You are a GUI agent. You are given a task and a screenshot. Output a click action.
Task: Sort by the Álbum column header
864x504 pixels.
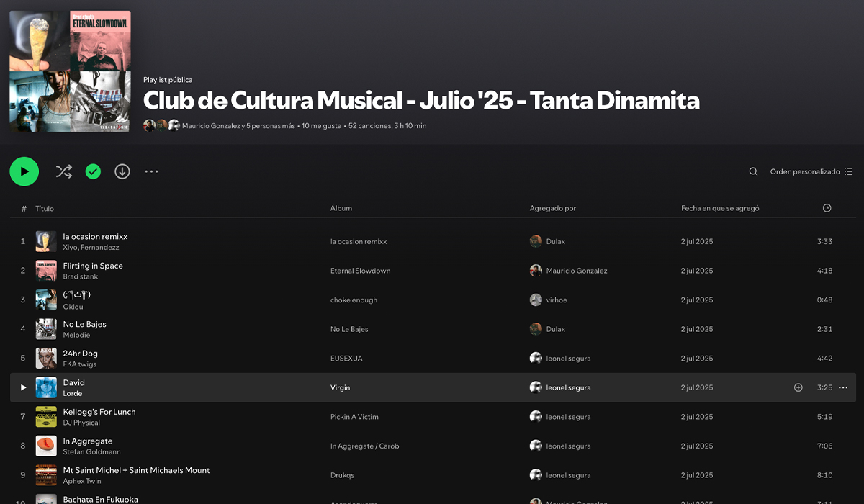click(x=341, y=208)
